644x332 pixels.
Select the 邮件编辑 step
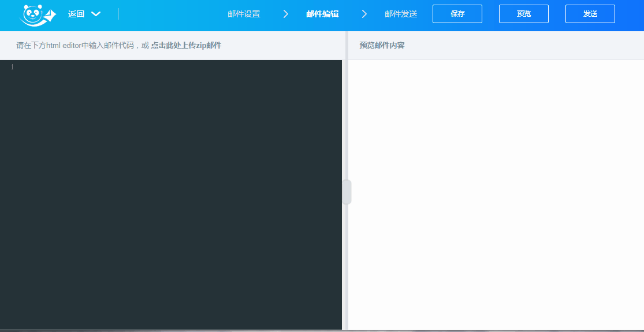point(322,14)
